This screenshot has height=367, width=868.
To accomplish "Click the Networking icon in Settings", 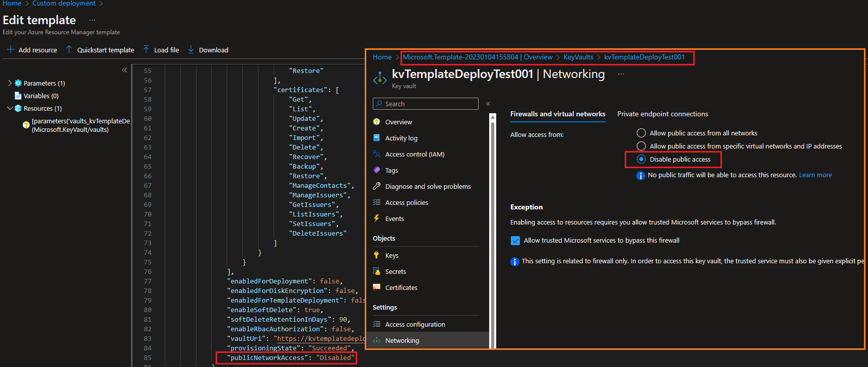I will (x=376, y=340).
